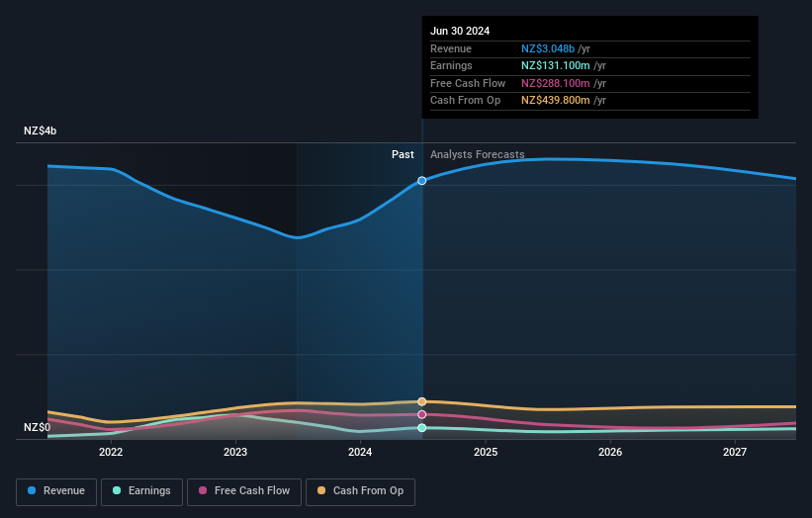Image resolution: width=812 pixels, height=518 pixels.
Task: Click the Revenue row label in tooltip
Action: (451, 48)
